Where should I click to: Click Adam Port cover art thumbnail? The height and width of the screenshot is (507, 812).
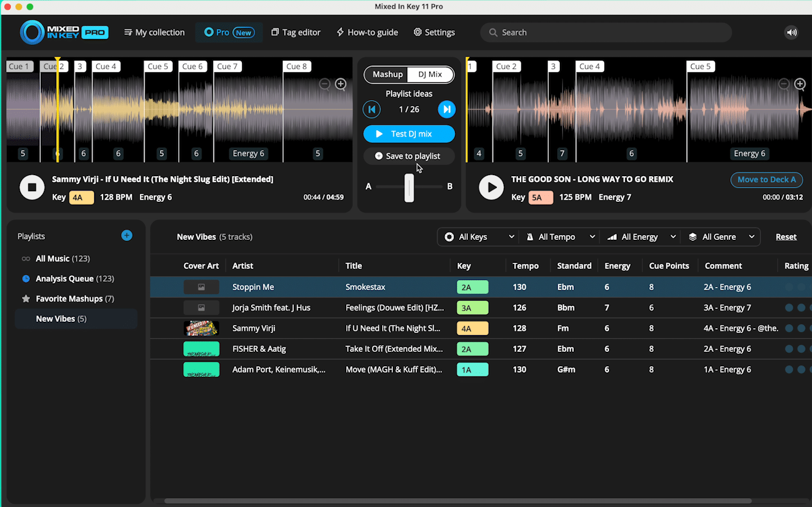pyautogui.click(x=201, y=369)
